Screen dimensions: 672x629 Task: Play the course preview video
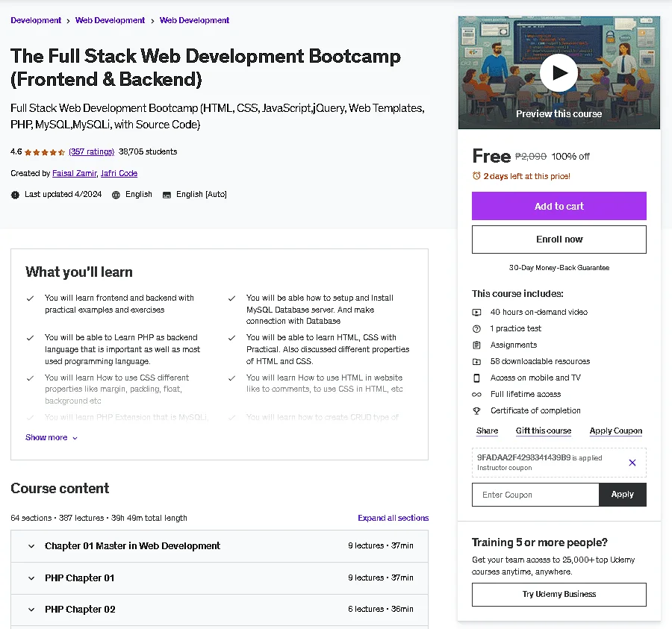[x=559, y=72]
